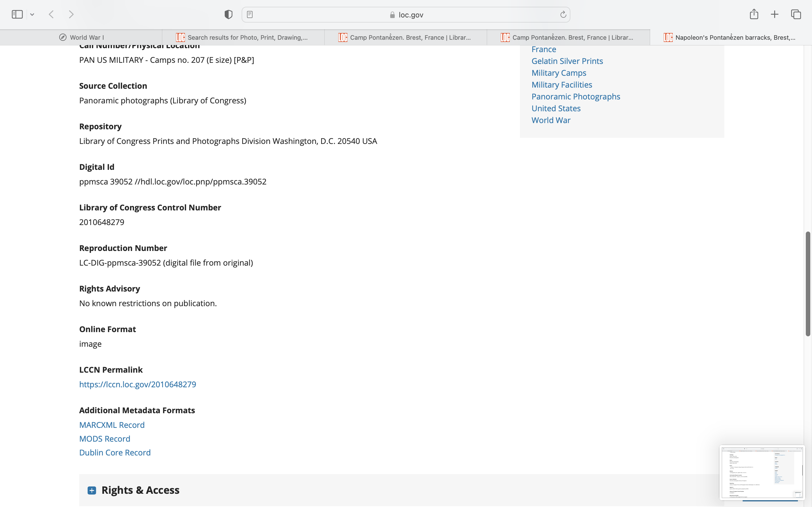Open the MARCXML Record link
Viewport: 812px width, 507px height.
112,425
